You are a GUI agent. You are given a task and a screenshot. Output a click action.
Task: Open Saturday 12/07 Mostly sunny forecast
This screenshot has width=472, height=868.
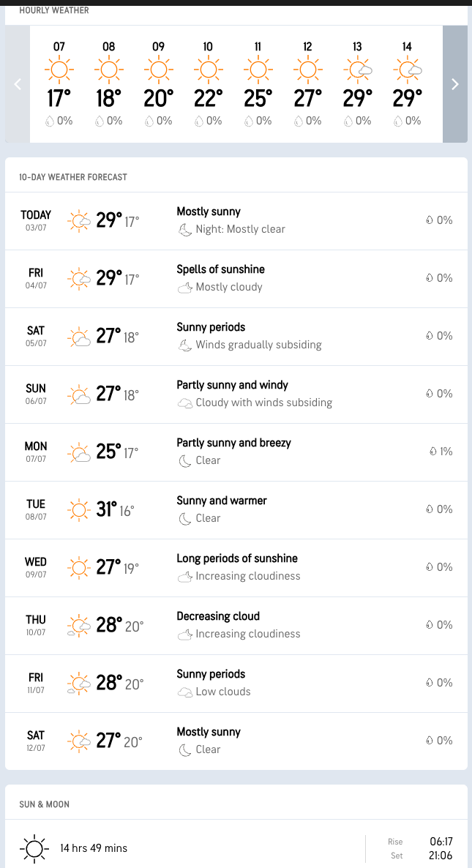236,741
